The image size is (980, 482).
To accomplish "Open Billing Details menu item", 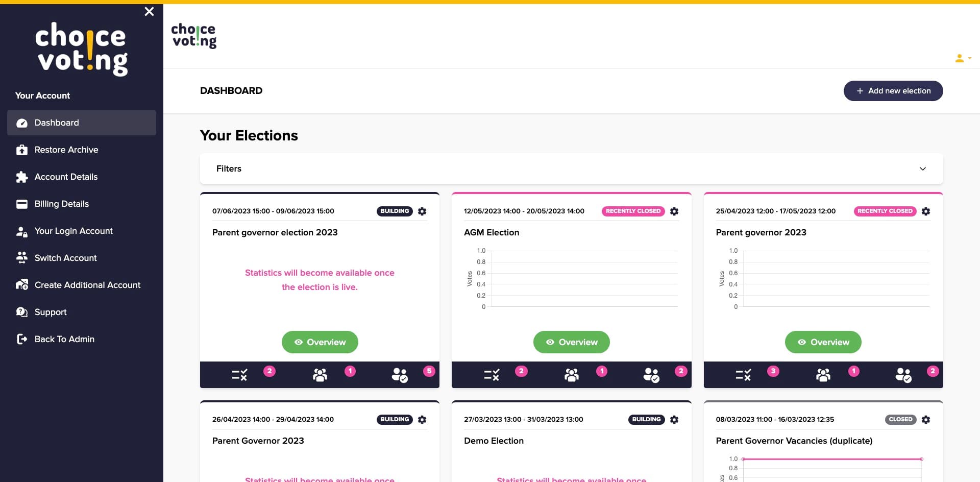I will click(x=82, y=204).
